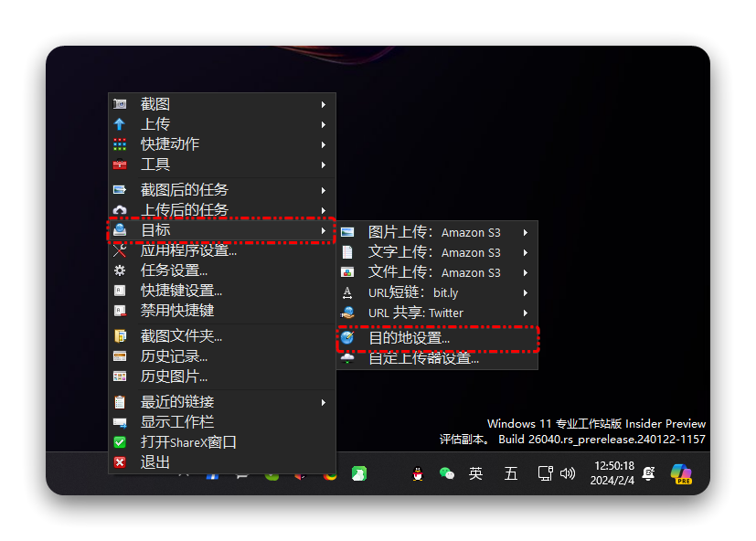Click the icon beside 显示工作栏

(x=120, y=422)
